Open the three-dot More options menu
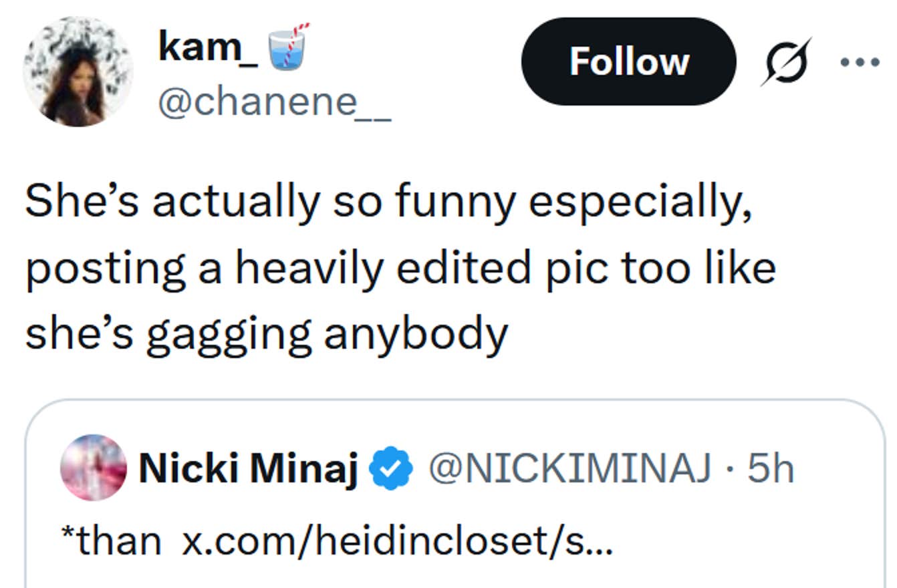 coord(860,61)
